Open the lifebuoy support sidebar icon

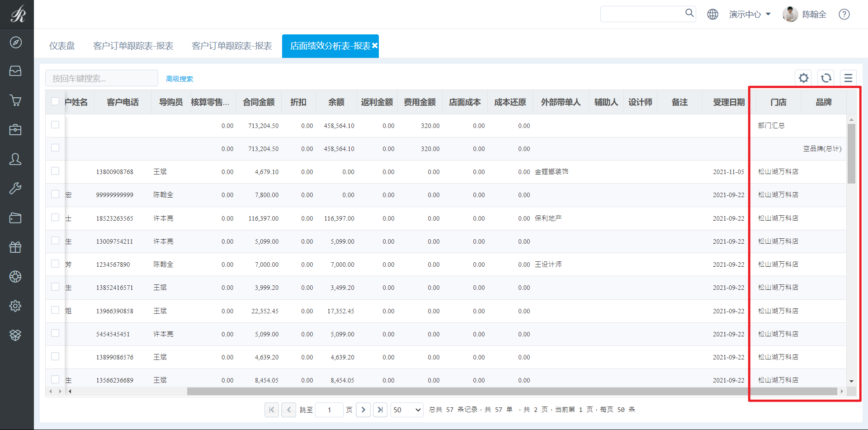[15, 276]
